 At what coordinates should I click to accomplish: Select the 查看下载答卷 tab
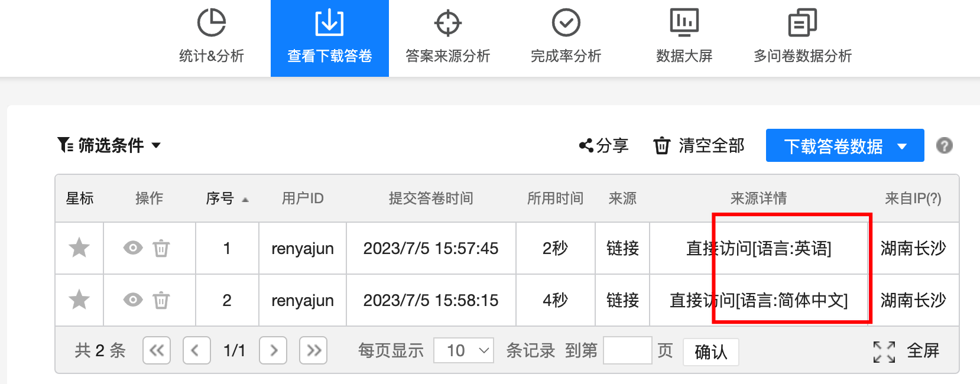[x=330, y=38]
